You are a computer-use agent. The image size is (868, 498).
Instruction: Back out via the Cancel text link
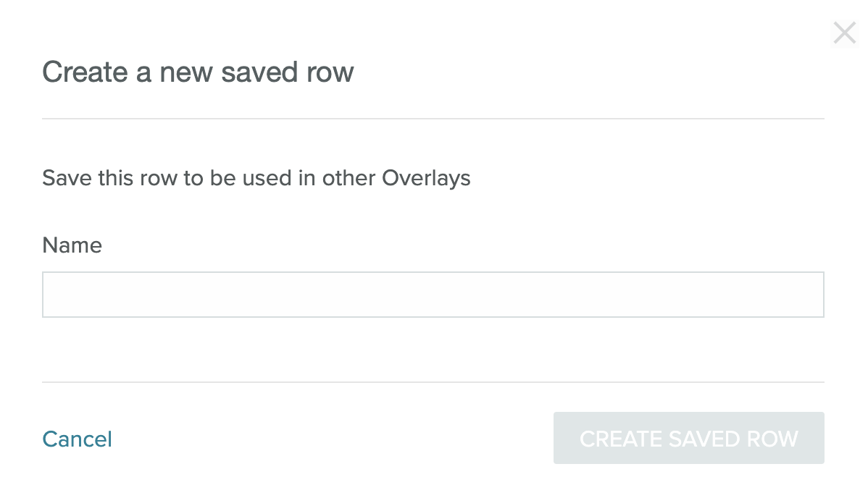click(78, 439)
